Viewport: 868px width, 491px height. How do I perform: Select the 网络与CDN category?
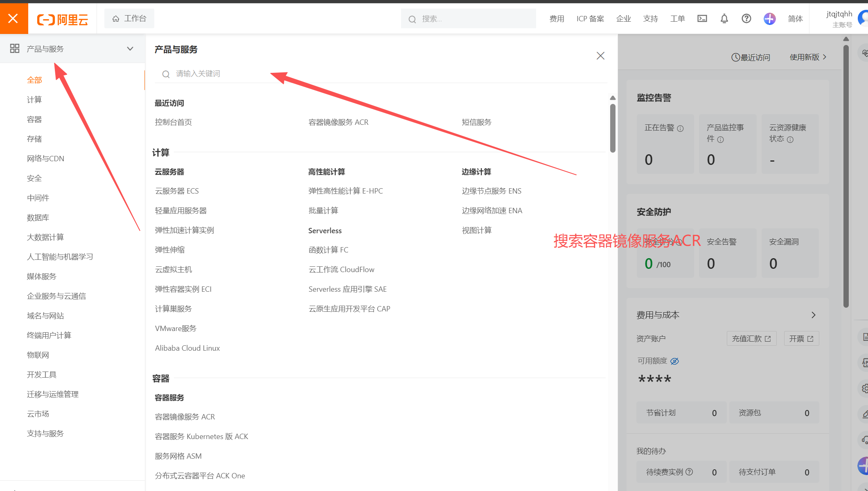45,159
